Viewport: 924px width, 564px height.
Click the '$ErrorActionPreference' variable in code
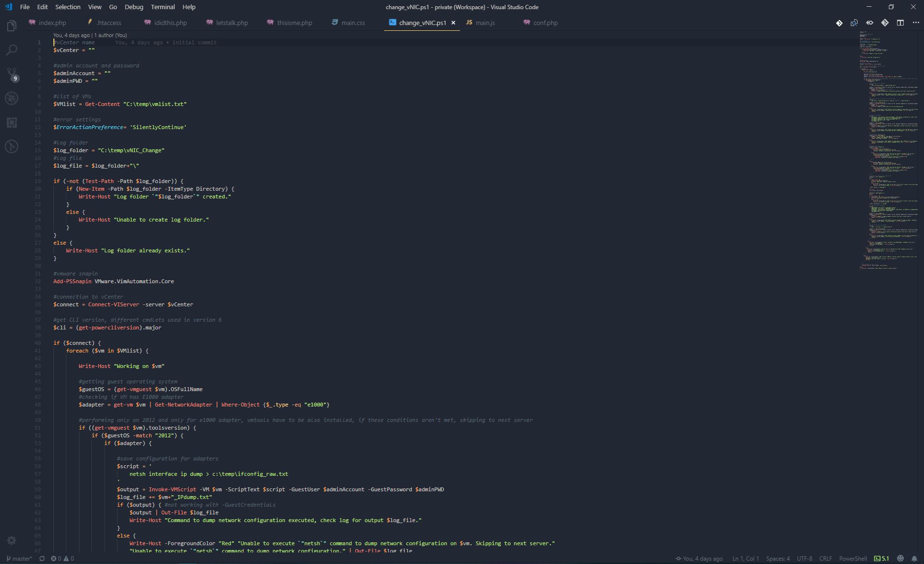coord(88,127)
